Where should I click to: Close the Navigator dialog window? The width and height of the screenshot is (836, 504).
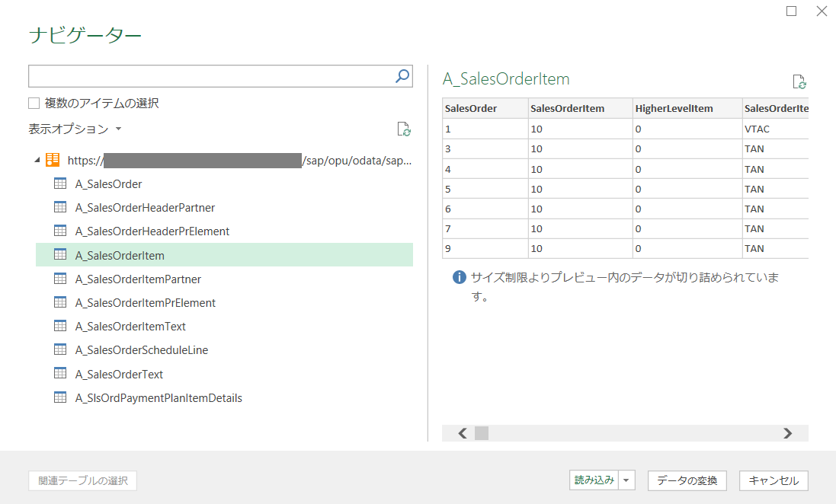(822, 11)
